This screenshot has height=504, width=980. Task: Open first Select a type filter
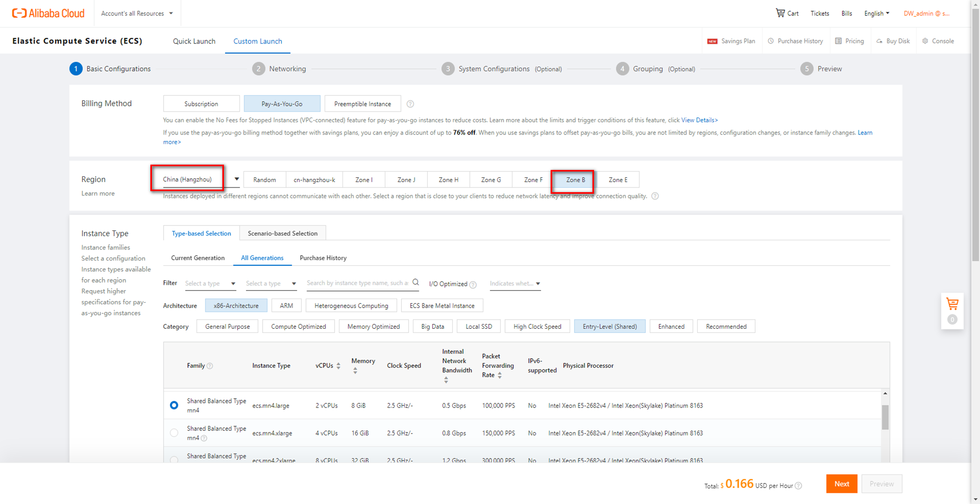[210, 284]
